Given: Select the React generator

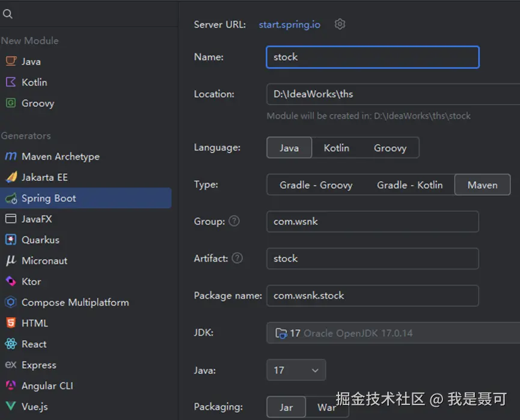Looking at the screenshot, I should (x=85, y=344).
